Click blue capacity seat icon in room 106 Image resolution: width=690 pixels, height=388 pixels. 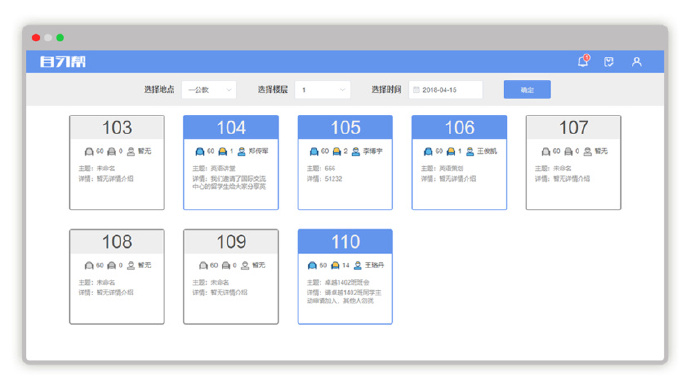[428, 151]
